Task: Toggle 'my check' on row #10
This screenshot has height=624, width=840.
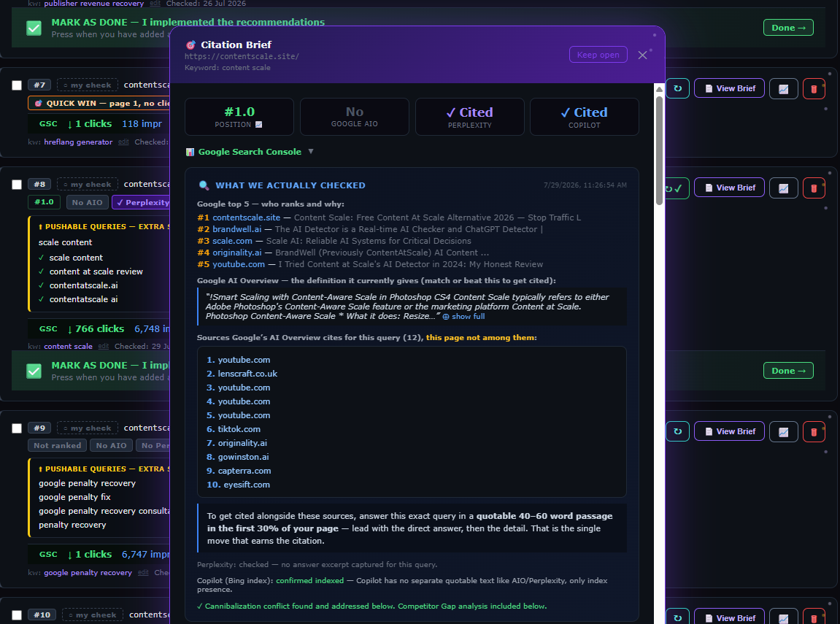Action: pos(92,615)
